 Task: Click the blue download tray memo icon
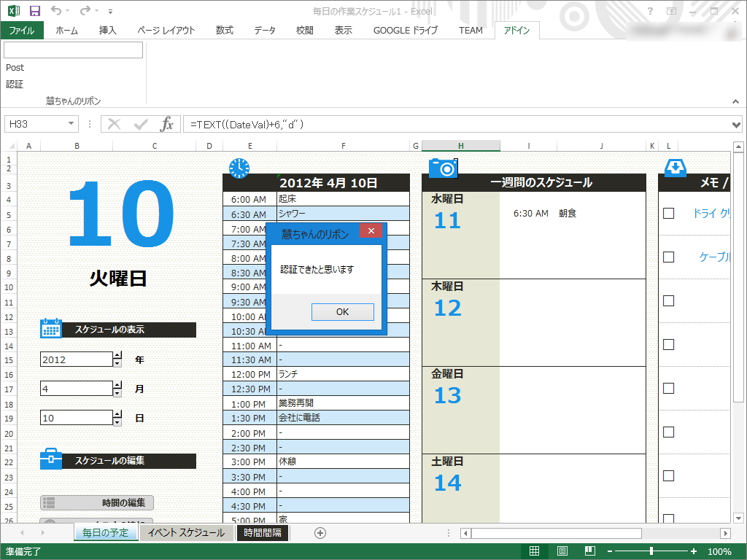pos(675,168)
